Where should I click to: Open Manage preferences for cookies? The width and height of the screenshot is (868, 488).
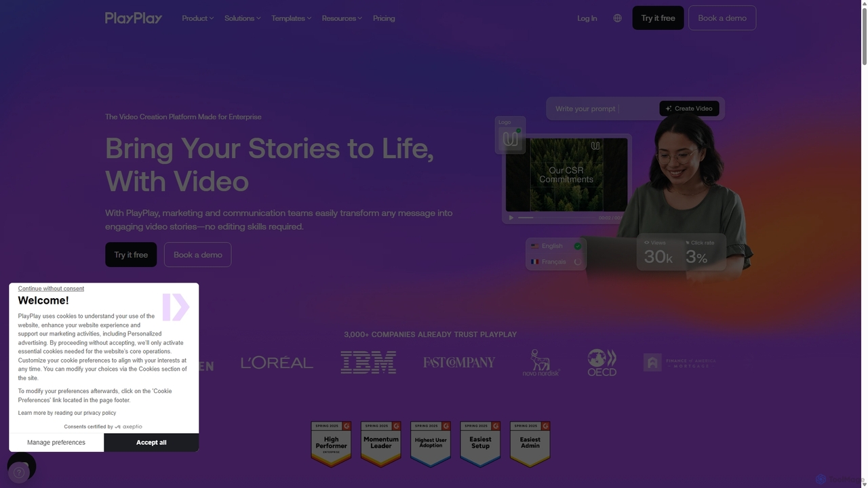tap(56, 443)
